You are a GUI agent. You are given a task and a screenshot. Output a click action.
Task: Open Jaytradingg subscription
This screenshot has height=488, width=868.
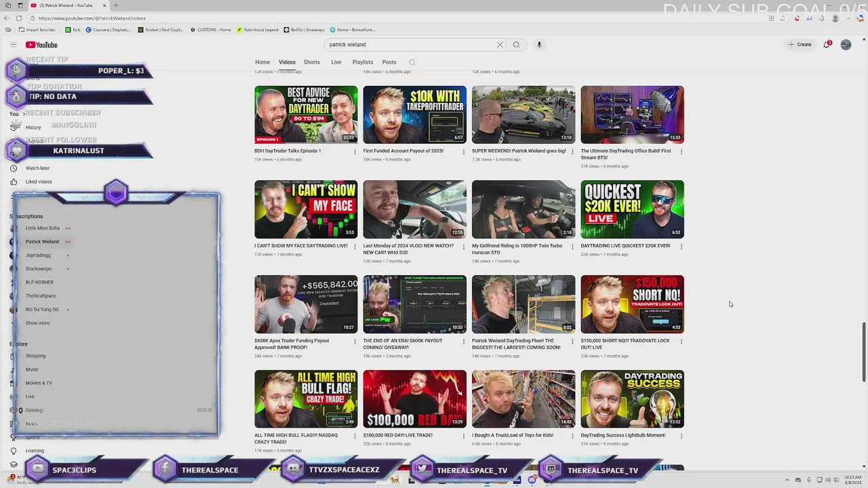(39, 256)
